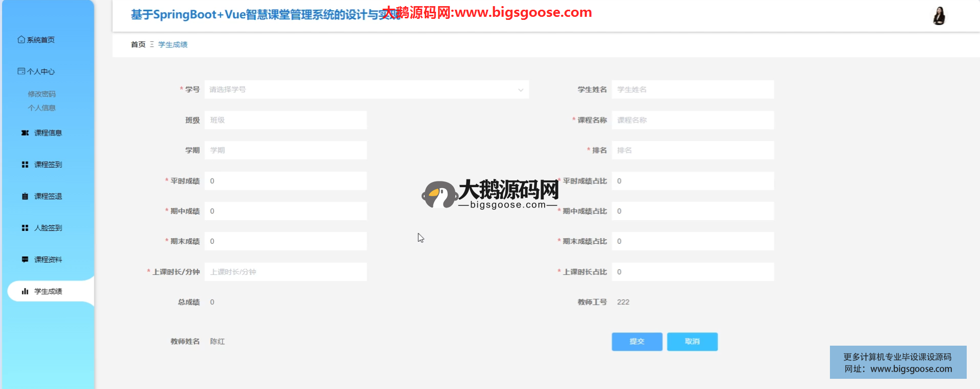Open 修改密码 in the sidebar
The width and height of the screenshot is (980, 389).
pos(41,94)
